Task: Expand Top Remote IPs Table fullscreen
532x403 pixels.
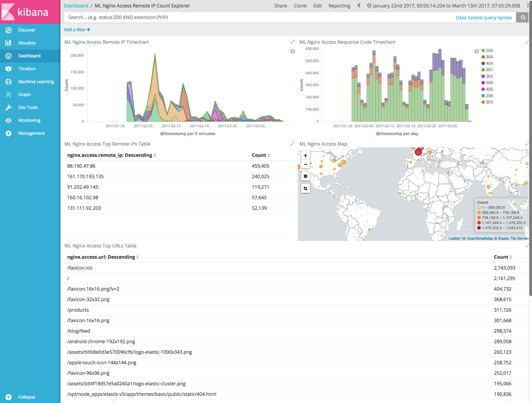Action: (x=293, y=144)
